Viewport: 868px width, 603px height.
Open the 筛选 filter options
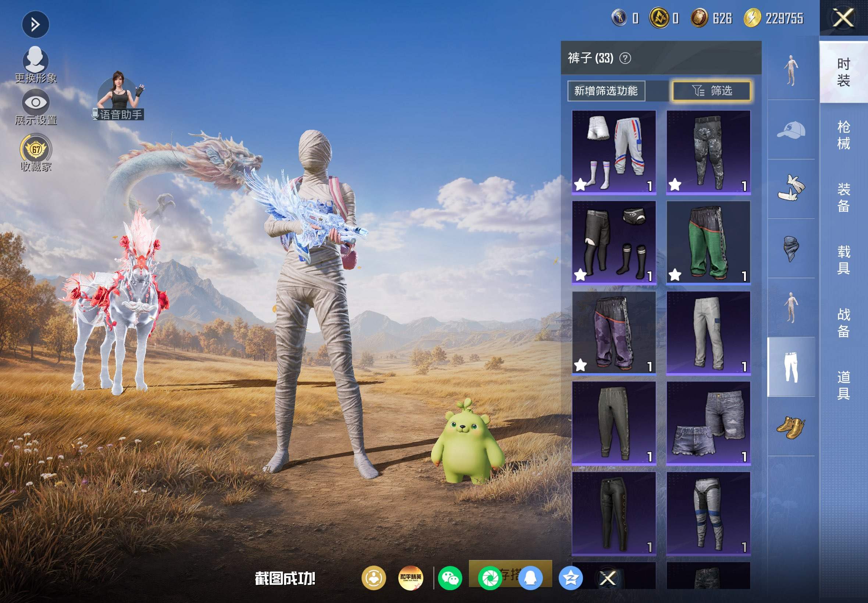click(712, 91)
